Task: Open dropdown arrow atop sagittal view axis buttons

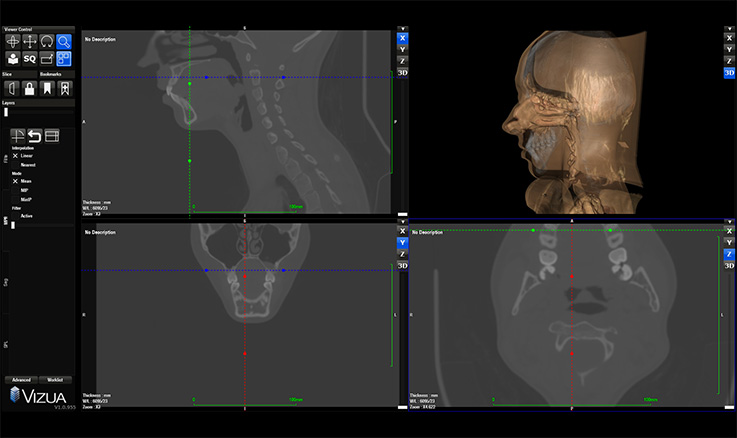Action: tap(402, 29)
